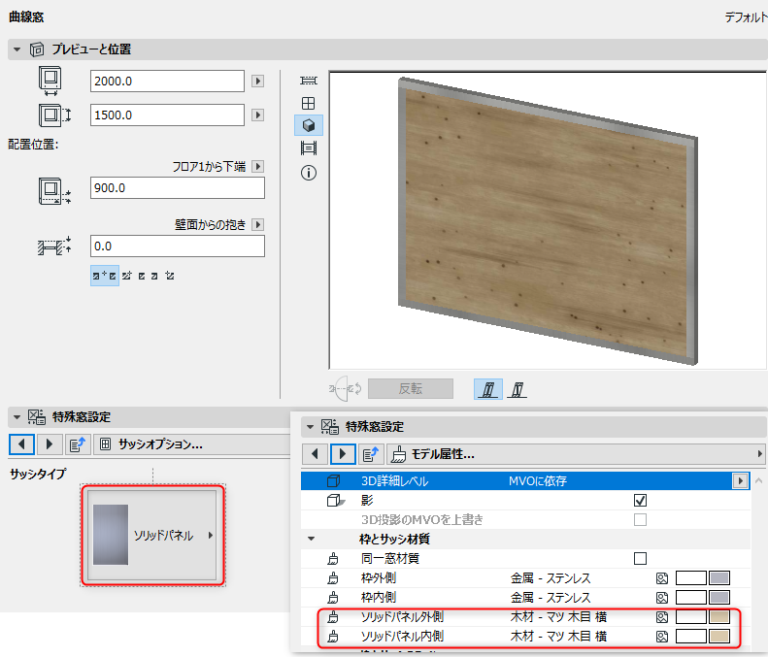The image size is (768, 657).
Task: Collapse the left 特殊窓設定 section
Action: 17,417
